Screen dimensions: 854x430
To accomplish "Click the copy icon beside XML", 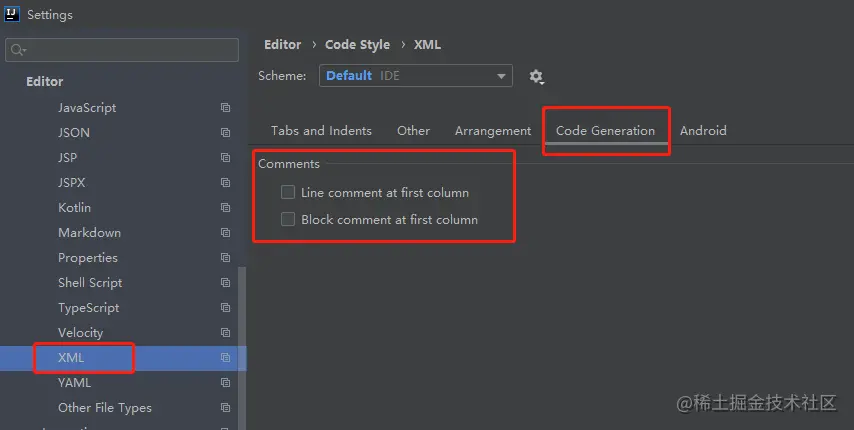I will (225, 358).
